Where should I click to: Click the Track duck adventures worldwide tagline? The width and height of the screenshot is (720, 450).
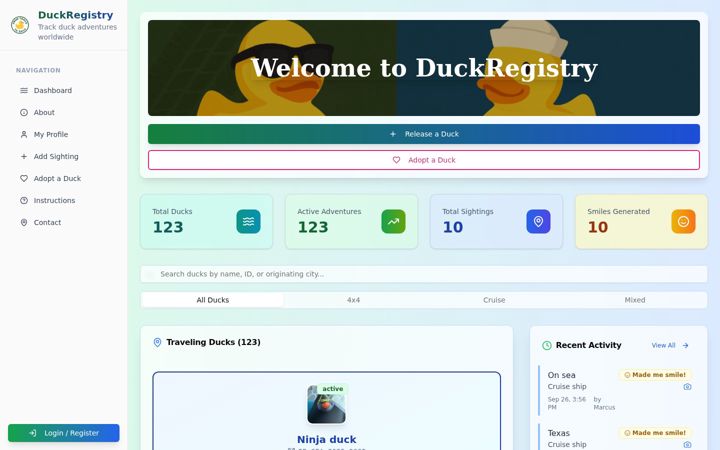tap(77, 32)
